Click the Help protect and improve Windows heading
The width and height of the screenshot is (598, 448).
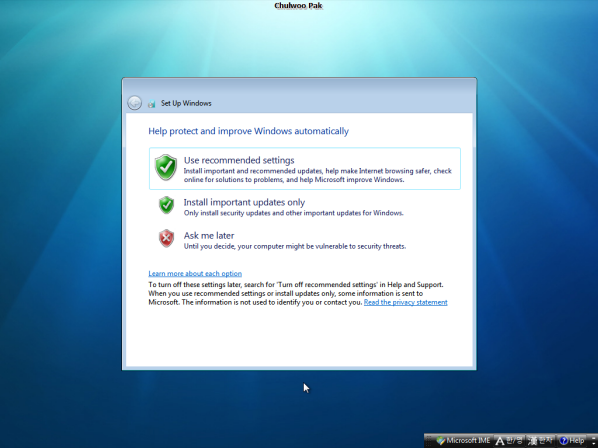pyautogui.click(x=248, y=131)
